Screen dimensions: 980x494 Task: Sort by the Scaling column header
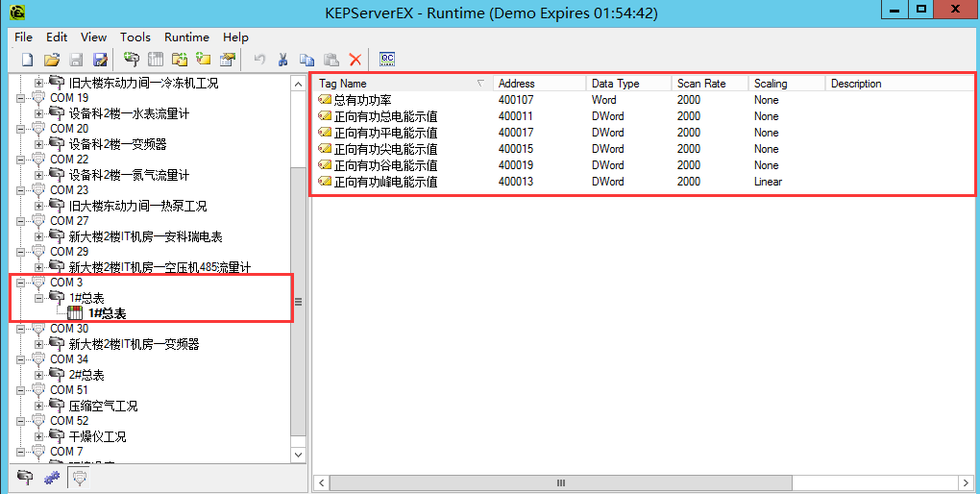click(787, 84)
